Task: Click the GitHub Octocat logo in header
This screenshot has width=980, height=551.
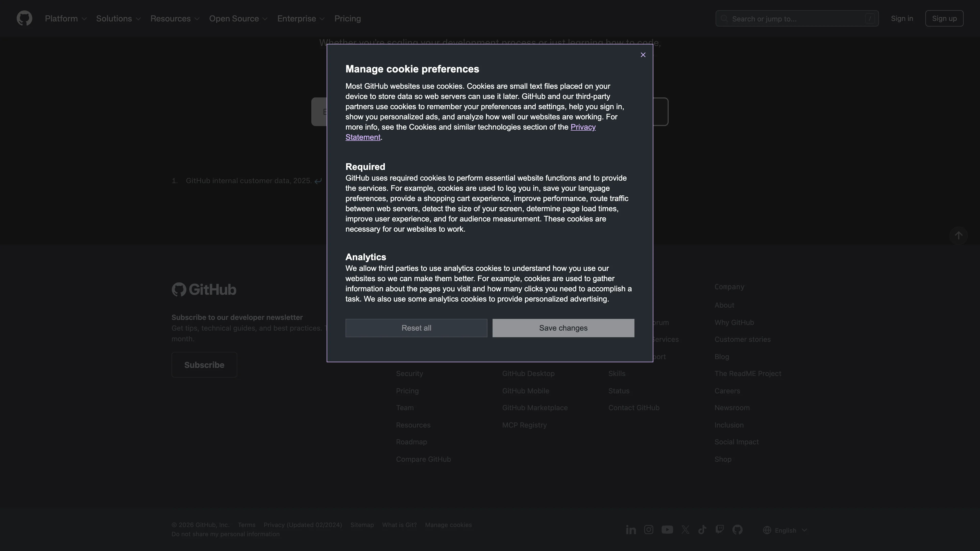Action: (24, 18)
